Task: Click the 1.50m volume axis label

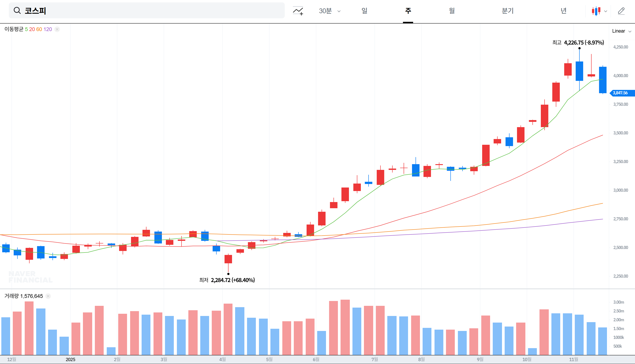Action: 618,329
